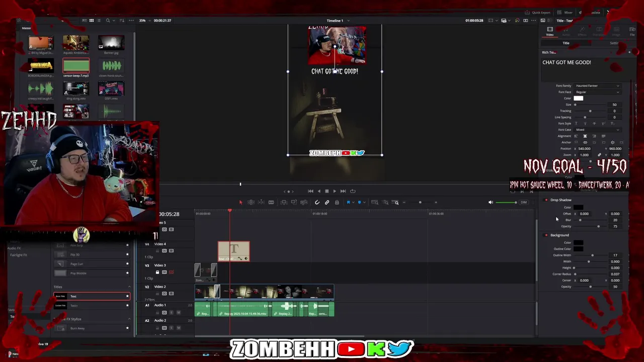Open the flag color dropdown arrow
This screenshot has width=644, height=362.
[353, 202]
